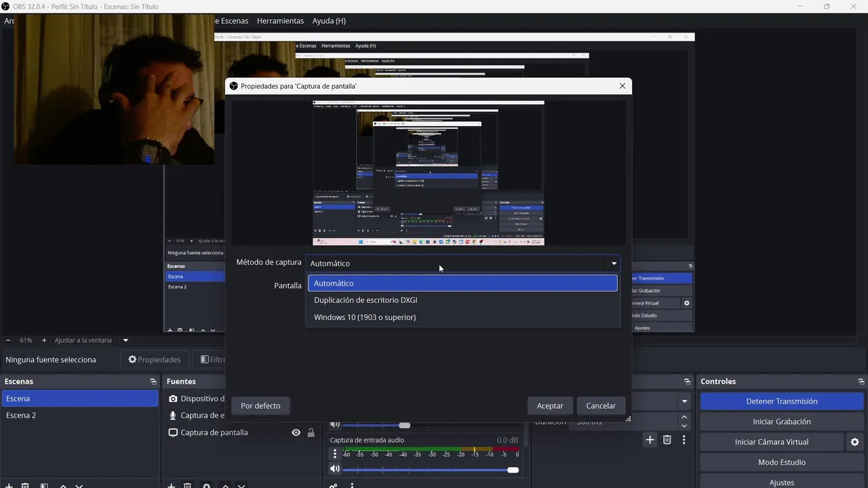Open the Ayuda (H) menu

pyautogui.click(x=329, y=21)
